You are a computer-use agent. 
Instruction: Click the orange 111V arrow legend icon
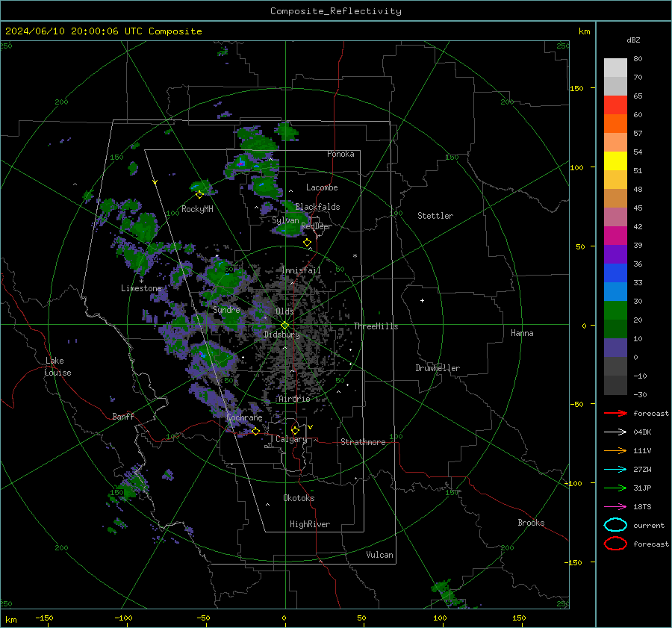615,450
